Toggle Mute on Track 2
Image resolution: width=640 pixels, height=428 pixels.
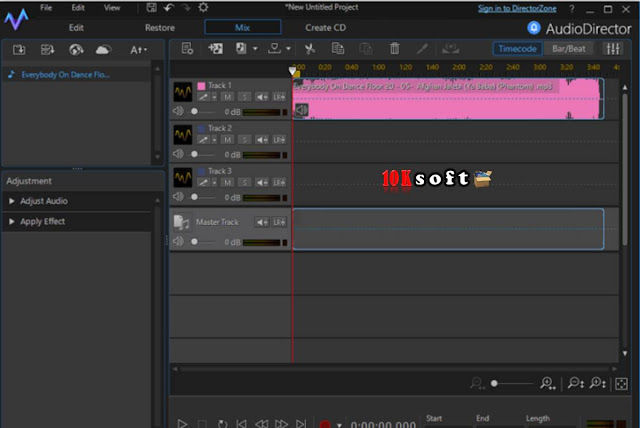(x=227, y=140)
